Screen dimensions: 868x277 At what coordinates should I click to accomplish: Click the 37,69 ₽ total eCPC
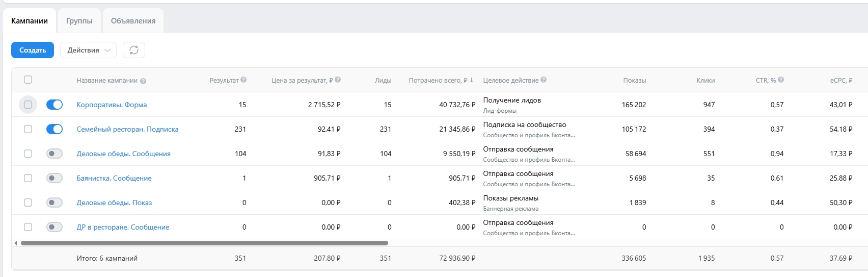pos(841,258)
